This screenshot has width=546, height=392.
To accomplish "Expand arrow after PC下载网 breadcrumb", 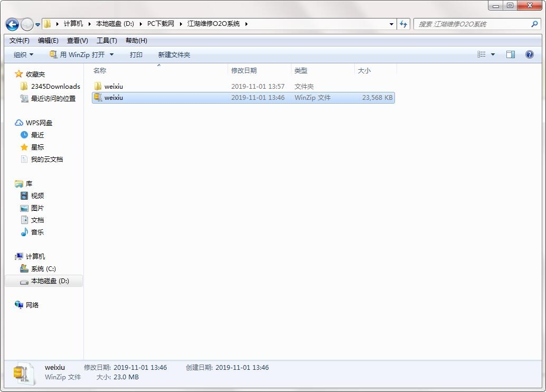I will pyautogui.click(x=181, y=24).
